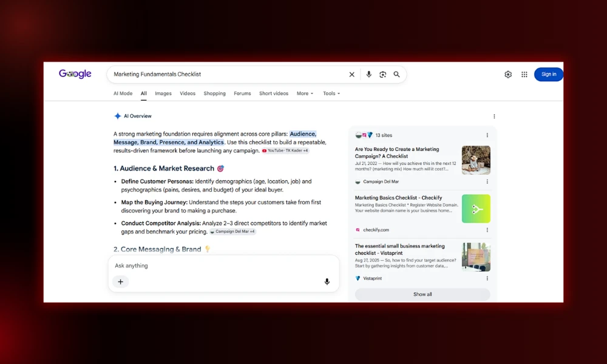Click the Vistaprint favicon

(358, 278)
